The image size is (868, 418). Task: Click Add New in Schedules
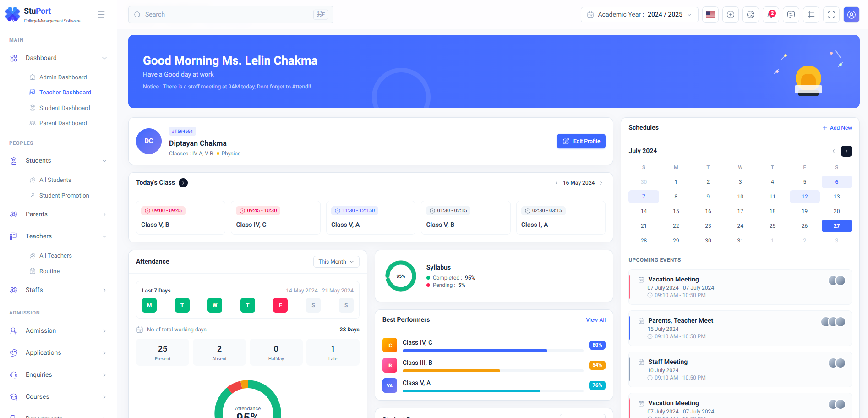[837, 128]
